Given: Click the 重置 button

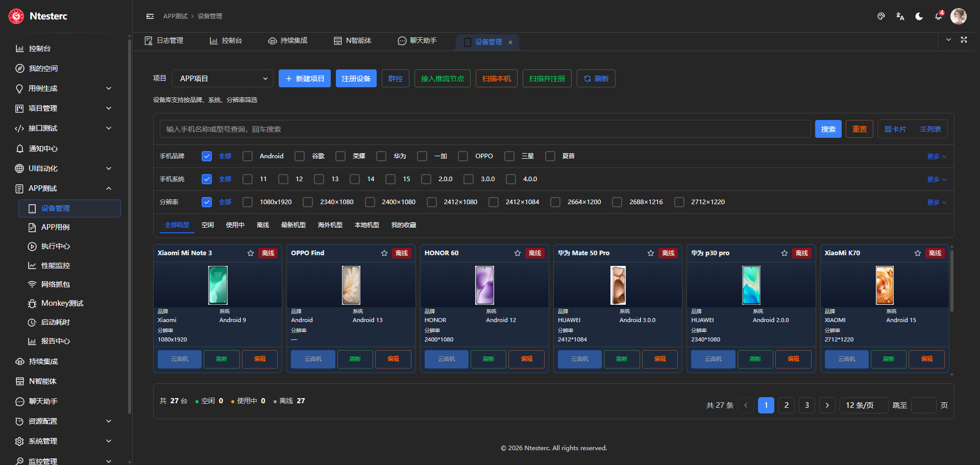Looking at the screenshot, I should pos(860,129).
